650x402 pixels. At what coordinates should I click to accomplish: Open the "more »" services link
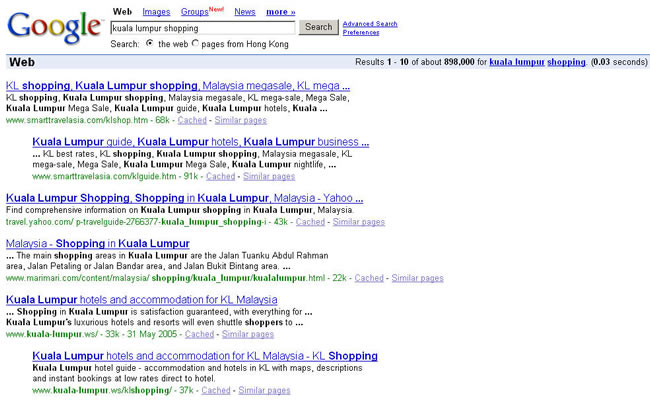pyautogui.click(x=280, y=12)
